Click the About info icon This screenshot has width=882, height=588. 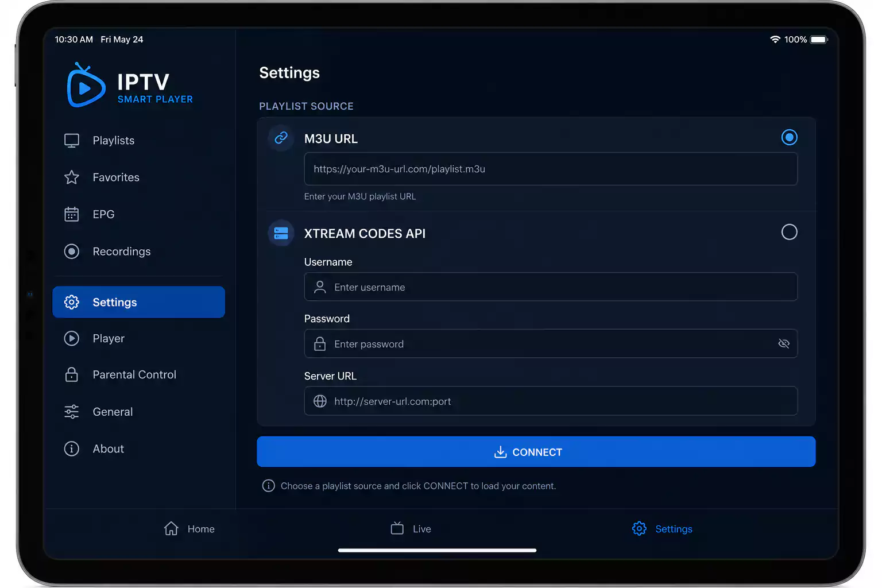coord(72,448)
